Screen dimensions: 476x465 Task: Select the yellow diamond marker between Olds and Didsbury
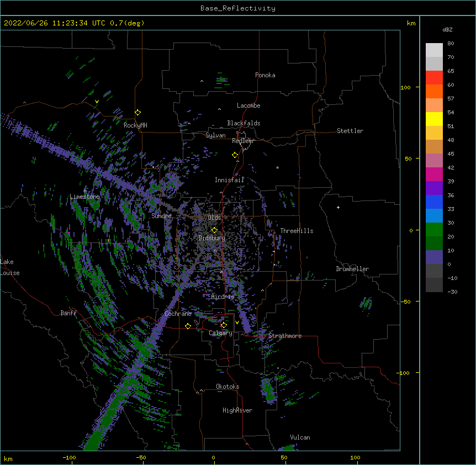point(214,230)
